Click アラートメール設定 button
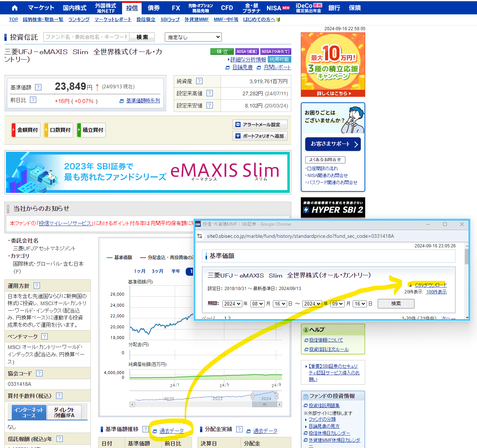 click(260, 124)
